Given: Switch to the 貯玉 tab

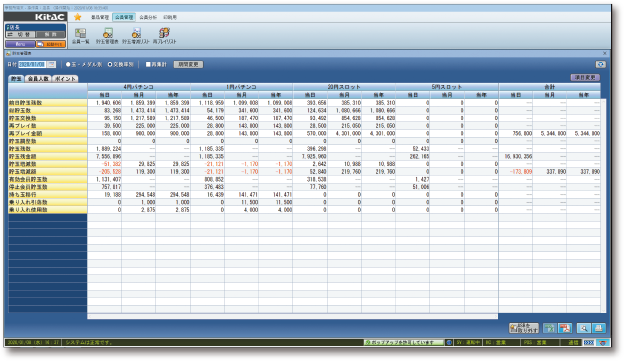Looking at the screenshot, I should click(x=16, y=79).
